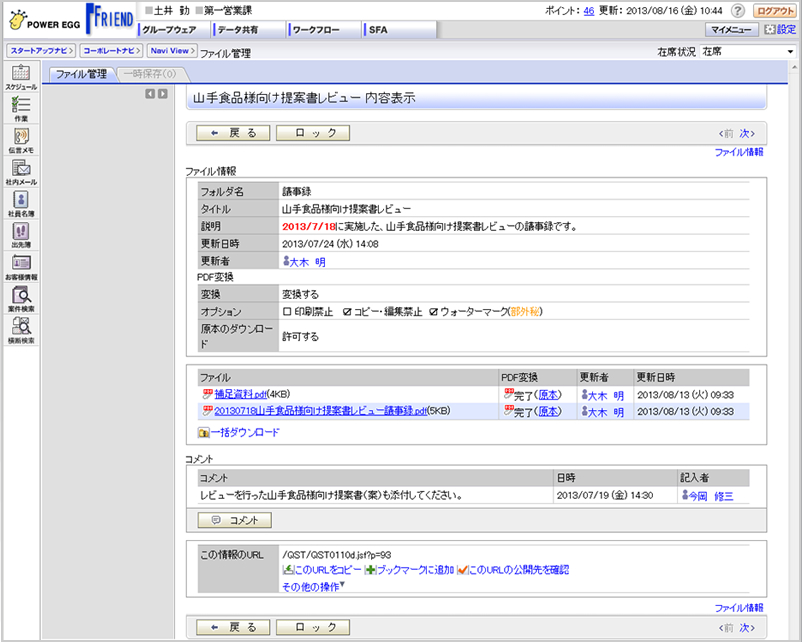Open the グループウェア menu
802x642 pixels.
[x=175, y=30]
